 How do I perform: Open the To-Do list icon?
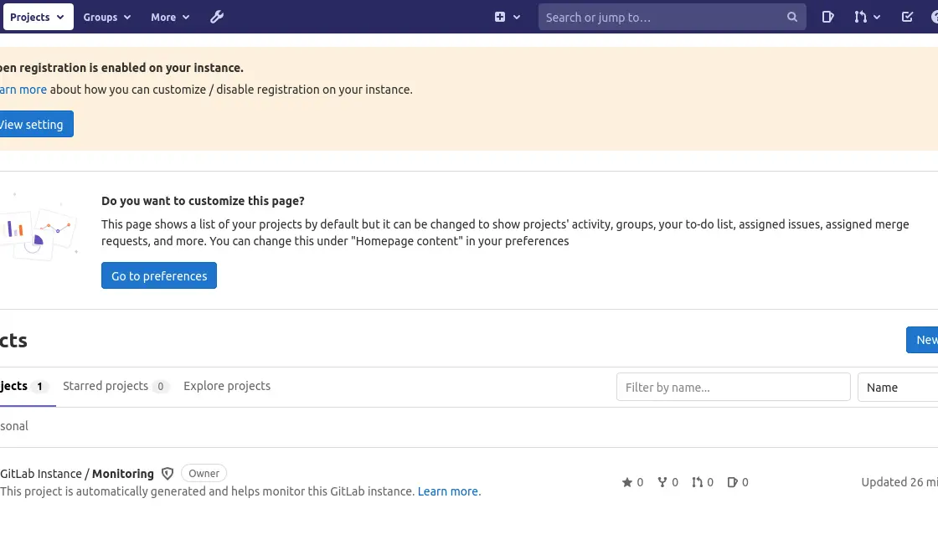coord(907,17)
